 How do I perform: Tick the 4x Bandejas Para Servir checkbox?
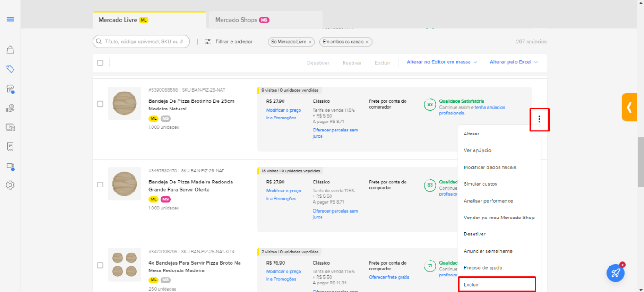[x=100, y=266]
